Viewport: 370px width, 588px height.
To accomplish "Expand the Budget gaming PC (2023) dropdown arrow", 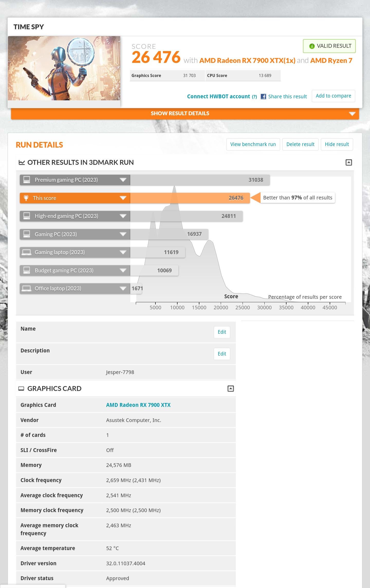I will 123,270.
